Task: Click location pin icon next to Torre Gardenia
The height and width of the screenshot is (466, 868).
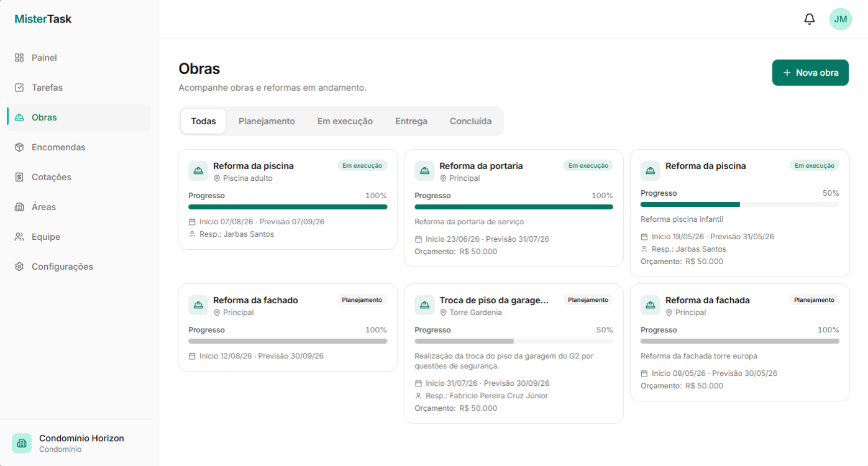Action: (443, 313)
